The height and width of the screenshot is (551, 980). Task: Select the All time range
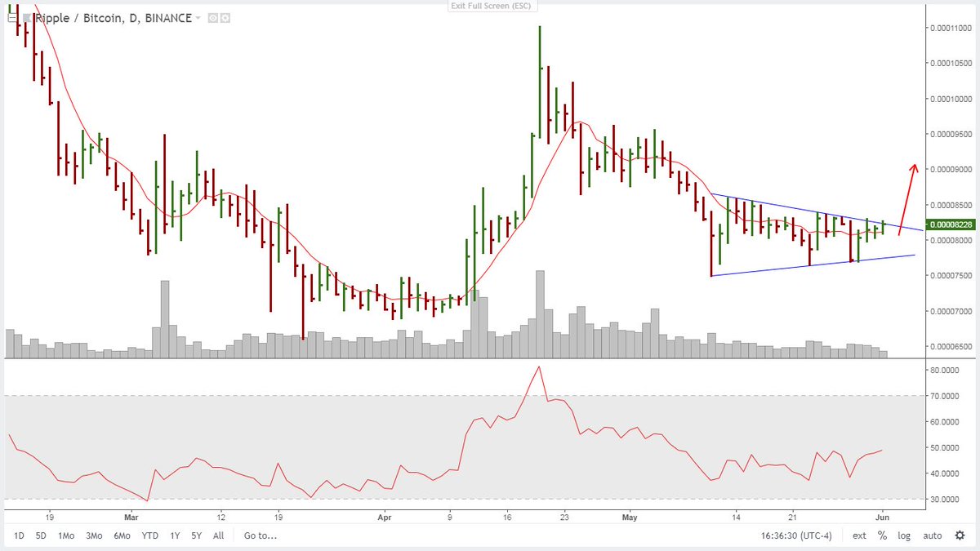tap(218, 535)
